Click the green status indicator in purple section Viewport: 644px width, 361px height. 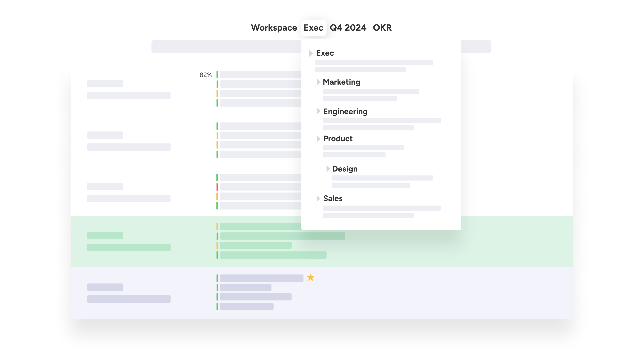(217, 278)
